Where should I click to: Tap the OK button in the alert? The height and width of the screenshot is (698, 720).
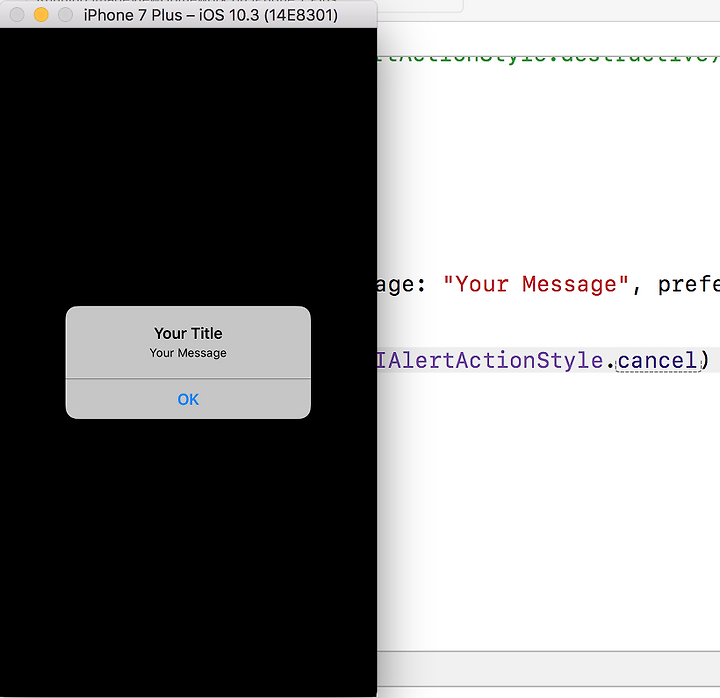click(188, 399)
